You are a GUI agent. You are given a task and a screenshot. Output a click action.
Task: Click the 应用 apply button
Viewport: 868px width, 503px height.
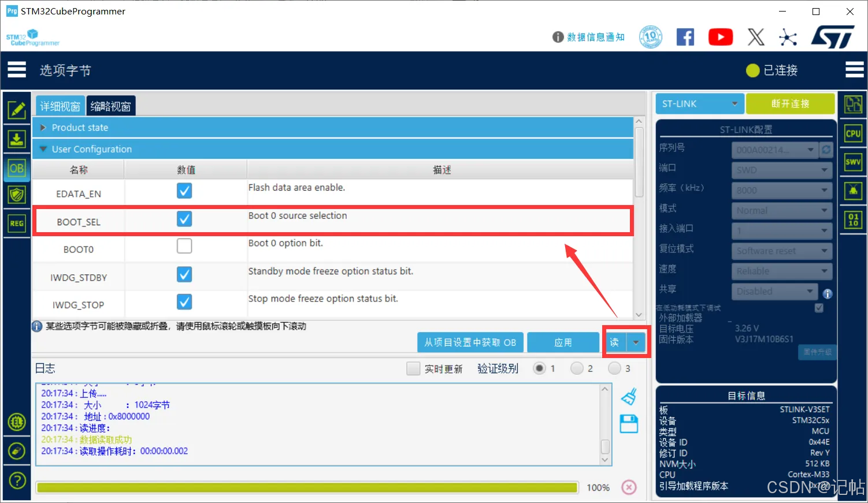pyautogui.click(x=563, y=342)
